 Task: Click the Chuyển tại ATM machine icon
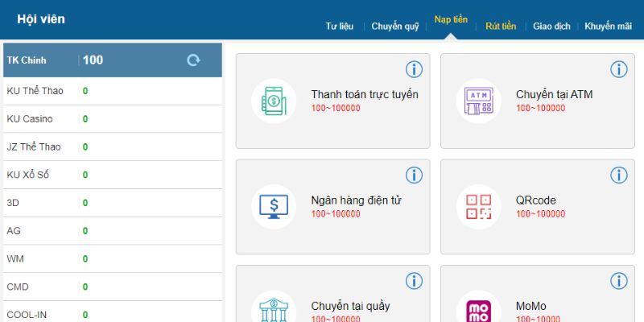478,101
